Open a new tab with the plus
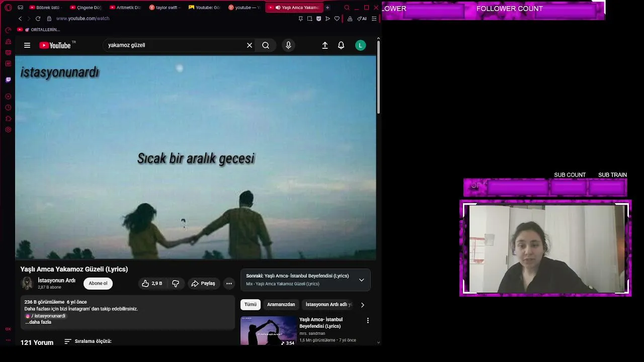This screenshot has width=644, height=362. (328, 8)
